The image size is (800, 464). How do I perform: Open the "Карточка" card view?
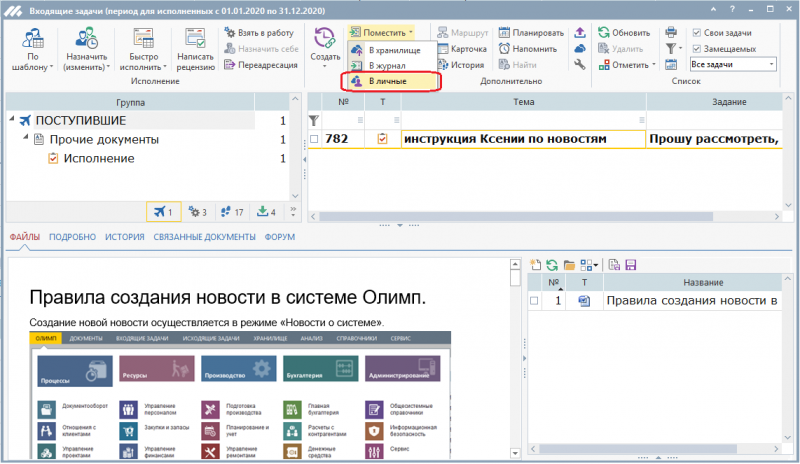click(462, 49)
